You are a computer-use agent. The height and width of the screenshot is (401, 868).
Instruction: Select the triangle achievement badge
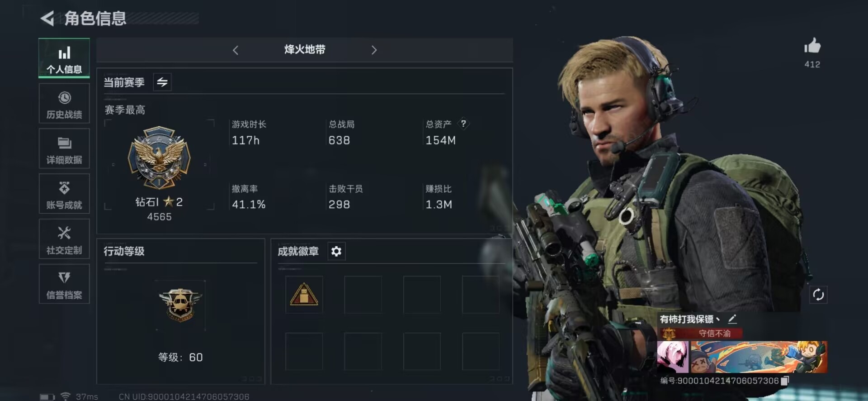coord(304,295)
